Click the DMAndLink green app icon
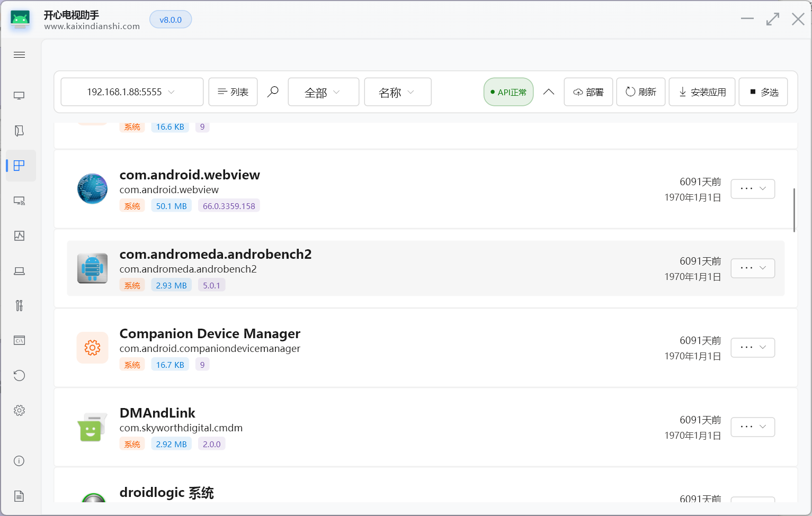Viewport: 812px width, 516px height. coord(92,427)
